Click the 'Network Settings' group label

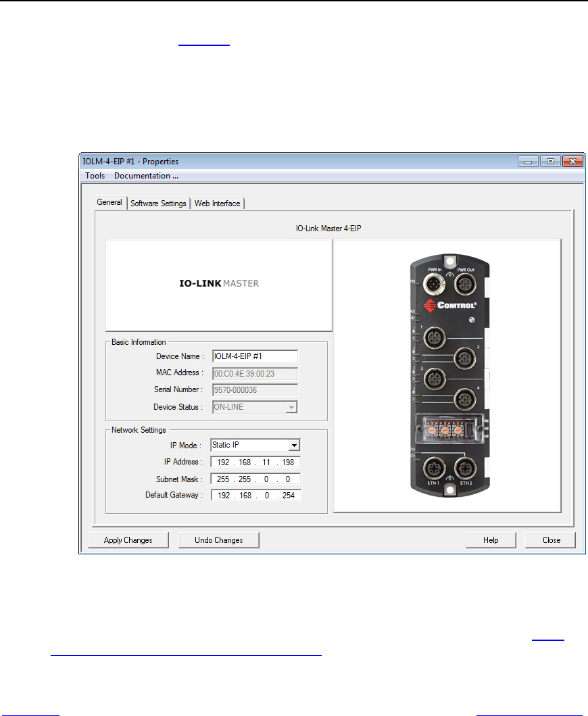click(x=139, y=430)
